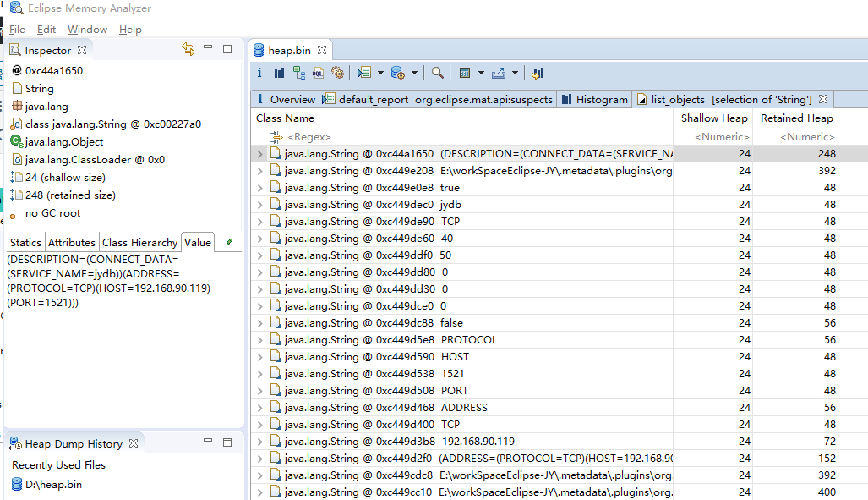Expand the String @ 0xc44a1650 row
Screen dimensions: 868x500
pyautogui.click(x=259, y=153)
